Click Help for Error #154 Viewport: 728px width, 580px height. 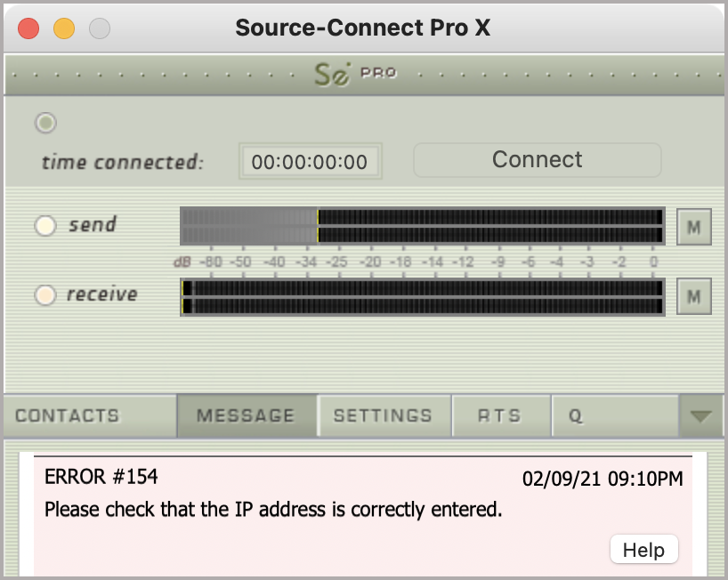(643, 550)
